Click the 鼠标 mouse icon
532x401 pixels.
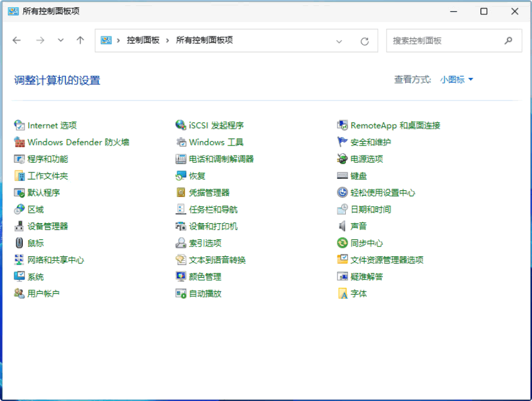(19, 243)
